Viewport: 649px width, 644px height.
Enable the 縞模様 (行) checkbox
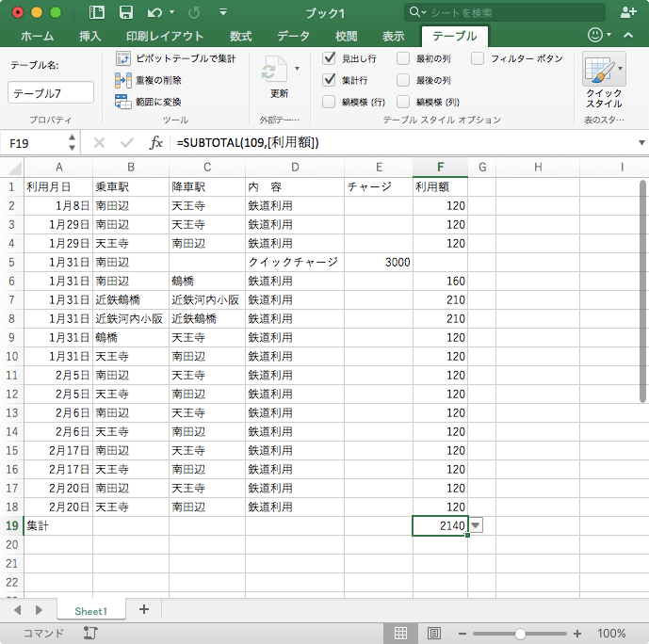click(329, 102)
